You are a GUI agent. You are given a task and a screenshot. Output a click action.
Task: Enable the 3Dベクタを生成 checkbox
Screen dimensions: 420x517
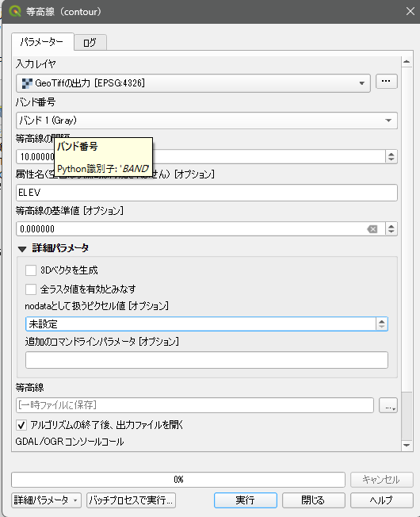(x=31, y=270)
